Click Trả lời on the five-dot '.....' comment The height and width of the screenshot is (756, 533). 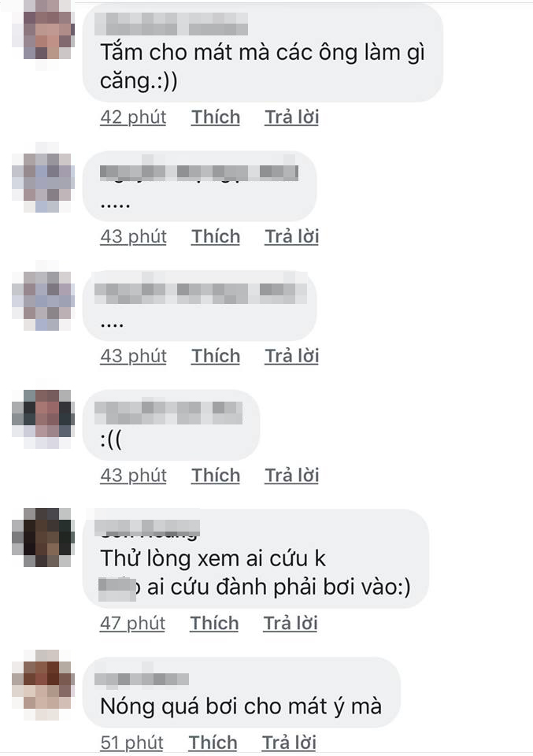[291, 237]
